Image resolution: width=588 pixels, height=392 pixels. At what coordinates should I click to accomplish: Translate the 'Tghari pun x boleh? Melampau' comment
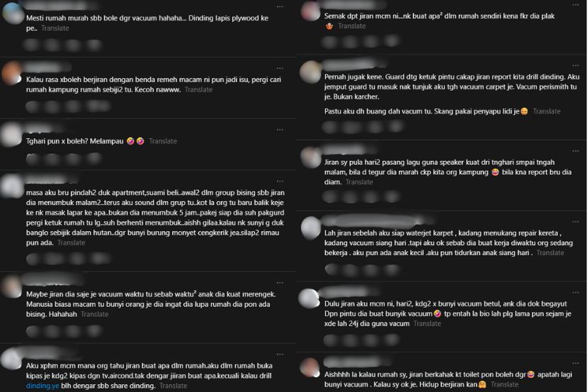163,141
